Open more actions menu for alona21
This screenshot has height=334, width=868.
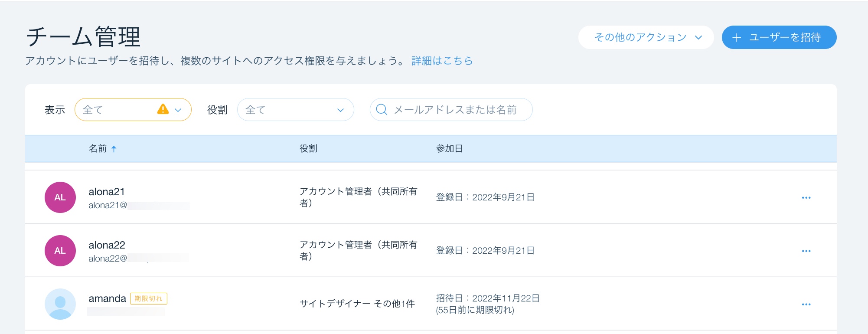pos(806,198)
